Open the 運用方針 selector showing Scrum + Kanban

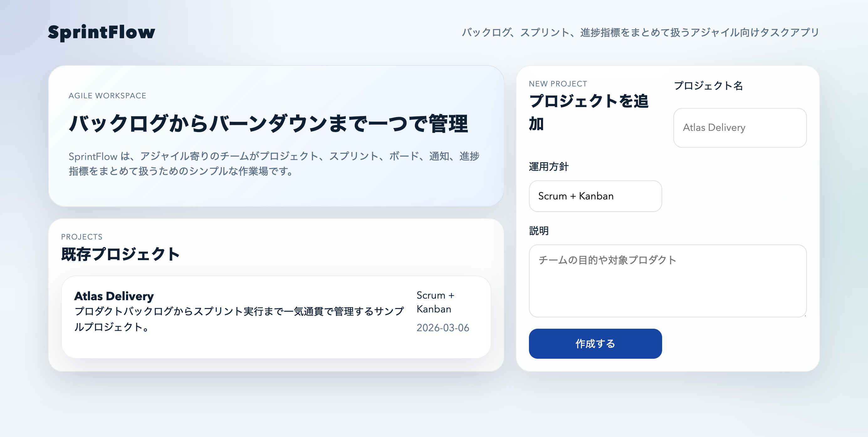point(595,196)
